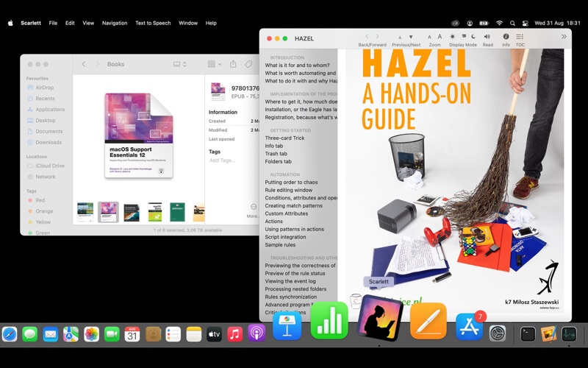Screen dimensions: 588x368
Task: Jump to Custom Attributes chapter
Action: 287,213
